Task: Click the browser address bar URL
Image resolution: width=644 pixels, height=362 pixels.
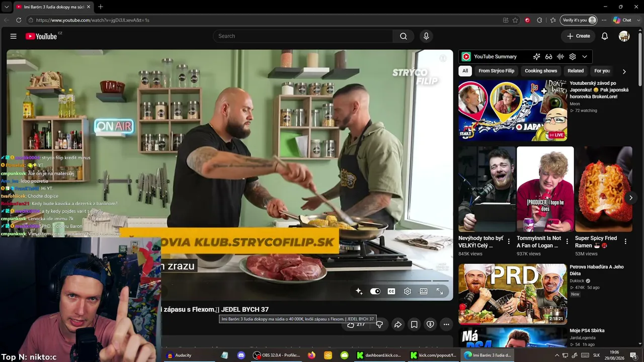Action: [93, 20]
